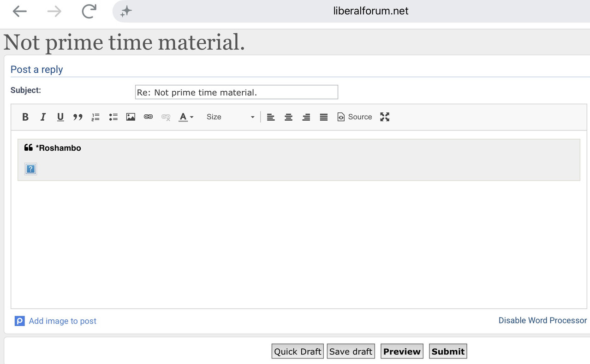This screenshot has width=590, height=364.
Task: Open the text color dropdown
Action: (x=186, y=117)
